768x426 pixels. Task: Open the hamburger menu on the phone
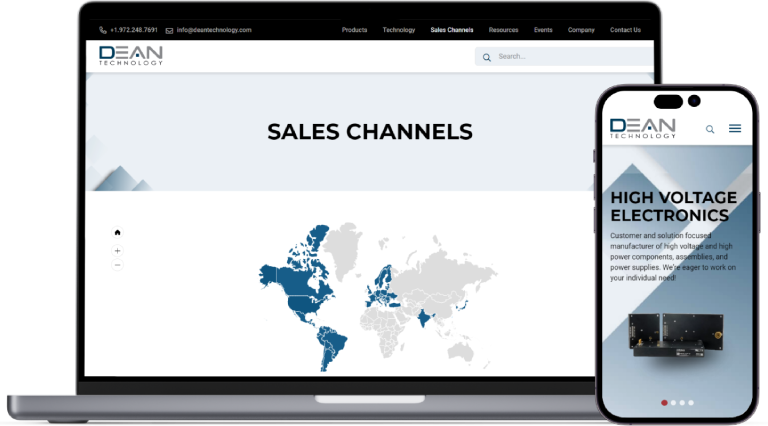point(735,129)
